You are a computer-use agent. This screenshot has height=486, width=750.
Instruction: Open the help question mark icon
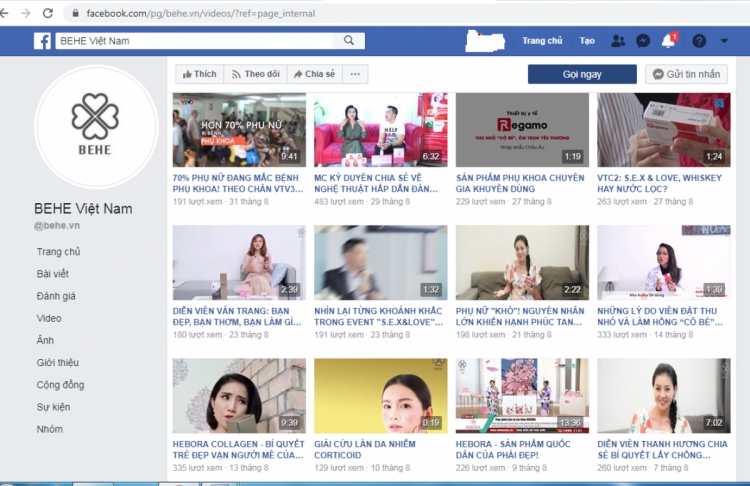(x=699, y=41)
